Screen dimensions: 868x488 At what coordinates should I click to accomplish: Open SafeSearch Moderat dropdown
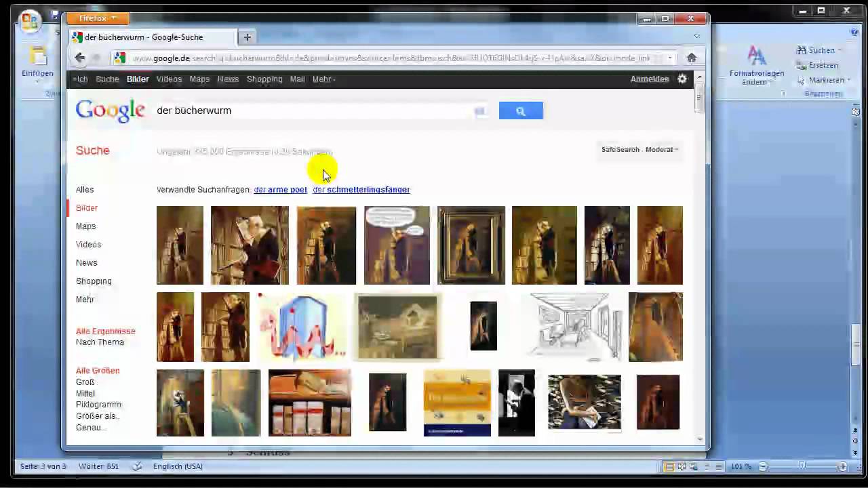639,150
